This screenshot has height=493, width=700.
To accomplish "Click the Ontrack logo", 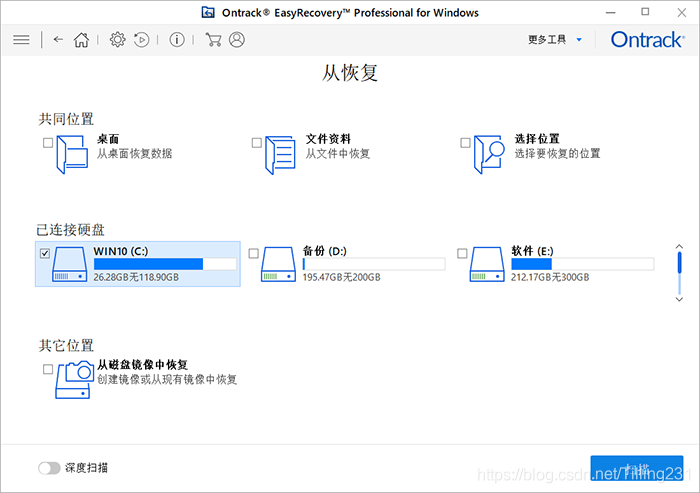I will (647, 40).
